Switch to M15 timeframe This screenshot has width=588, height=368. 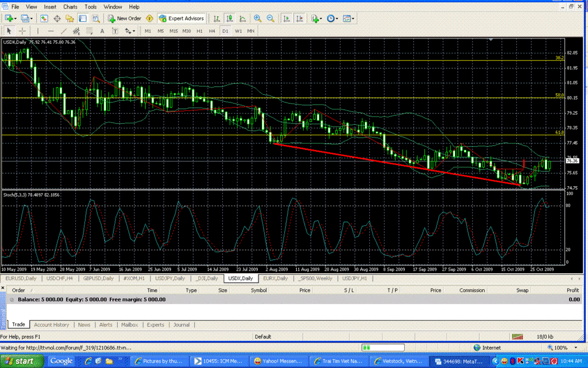coord(173,31)
